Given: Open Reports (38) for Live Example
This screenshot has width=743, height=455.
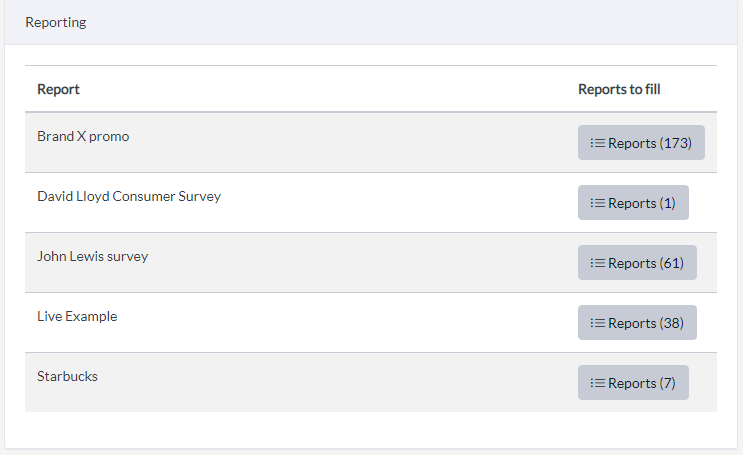Looking at the screenshot, I should pos(637,322).
